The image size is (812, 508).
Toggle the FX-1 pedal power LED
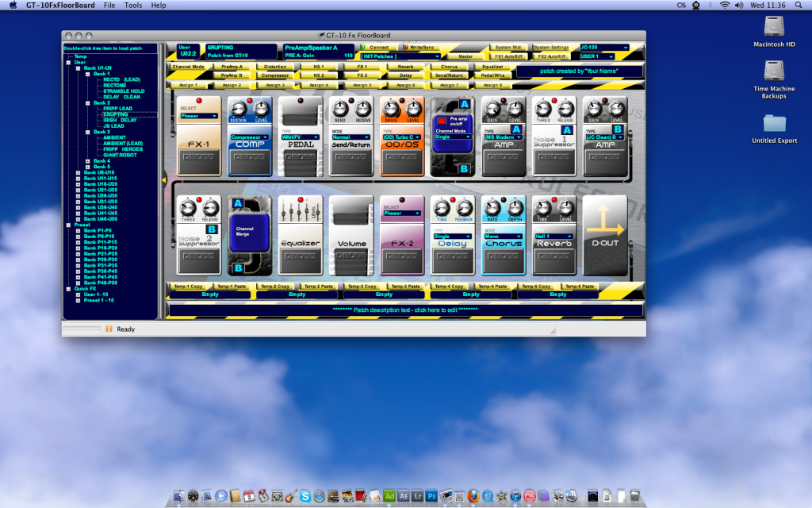point(199,101)
